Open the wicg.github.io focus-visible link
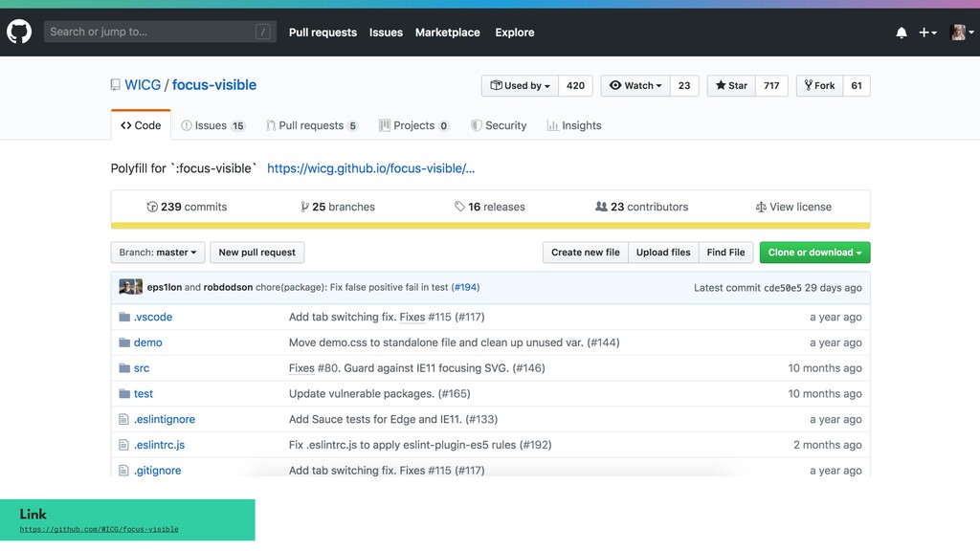 (x=370, y=168)
